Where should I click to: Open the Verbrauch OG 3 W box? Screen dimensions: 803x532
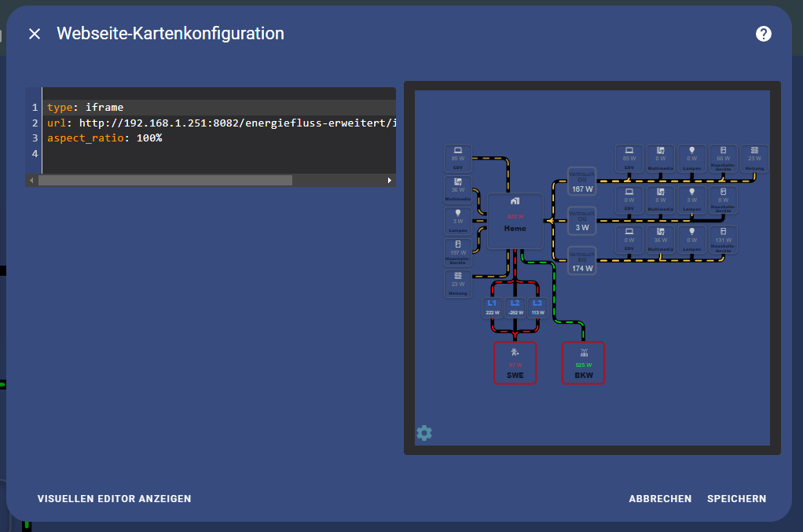581,221
